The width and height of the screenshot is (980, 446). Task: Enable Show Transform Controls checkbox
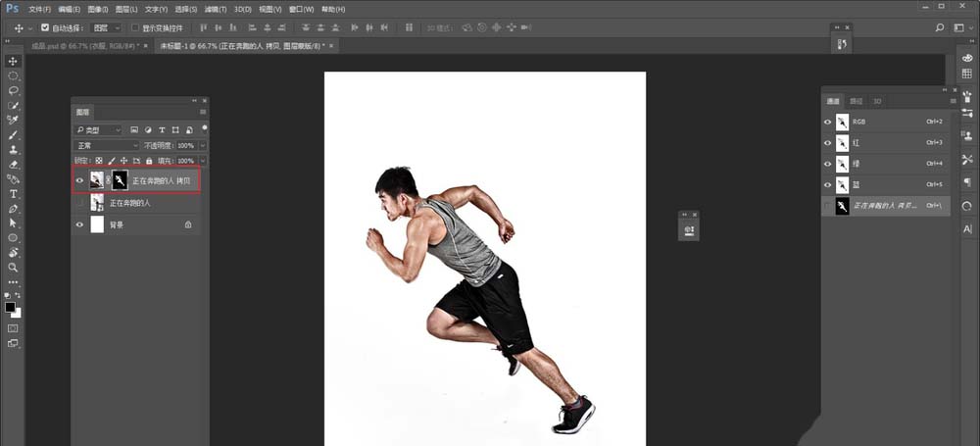click(x=135, y=27)
